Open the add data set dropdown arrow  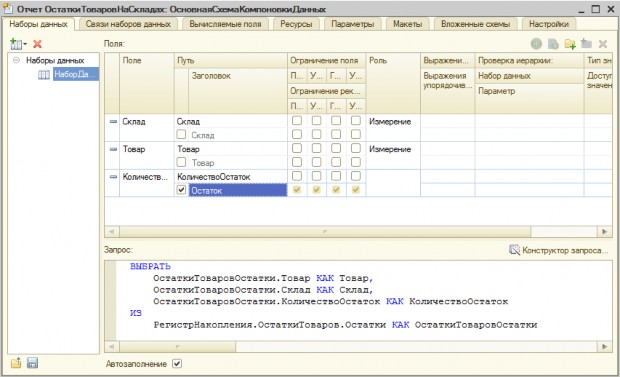[x=25, y=44]
